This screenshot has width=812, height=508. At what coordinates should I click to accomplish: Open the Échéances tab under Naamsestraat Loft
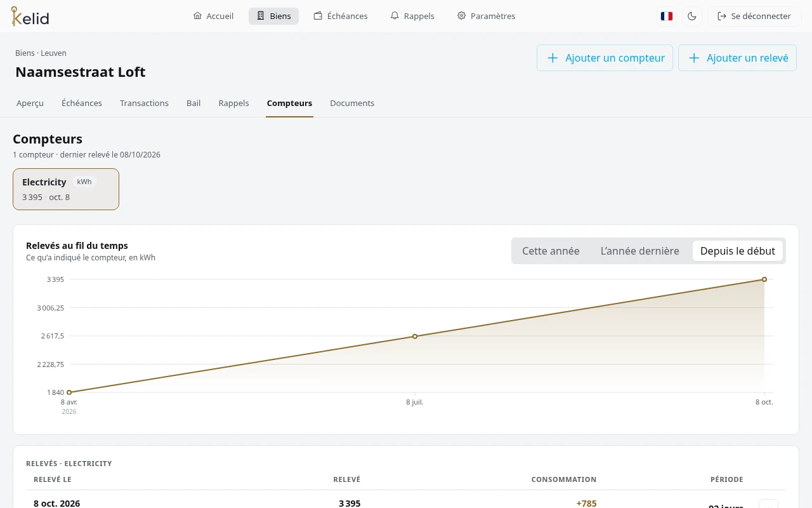coord(82,103)
